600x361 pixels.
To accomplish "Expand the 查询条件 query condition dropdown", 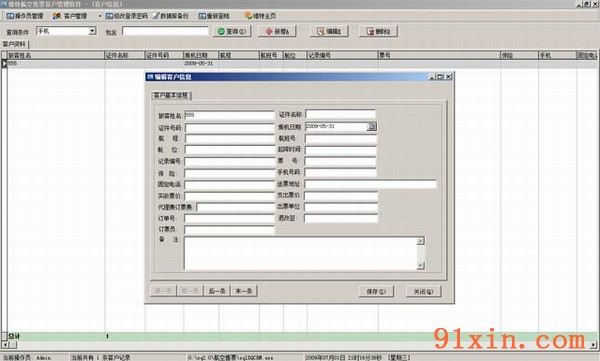I will tap(92, 31).
